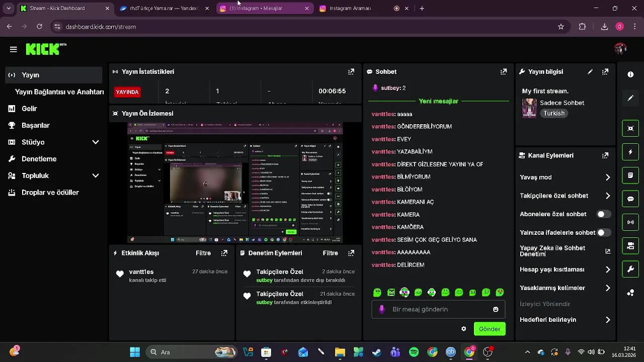Image resolution: width=644 pixels, height=362 pixels.
Task: Toggle the stream preview widget icon in right sidebar
Action: pyautogui.click(x=630, y=128)
